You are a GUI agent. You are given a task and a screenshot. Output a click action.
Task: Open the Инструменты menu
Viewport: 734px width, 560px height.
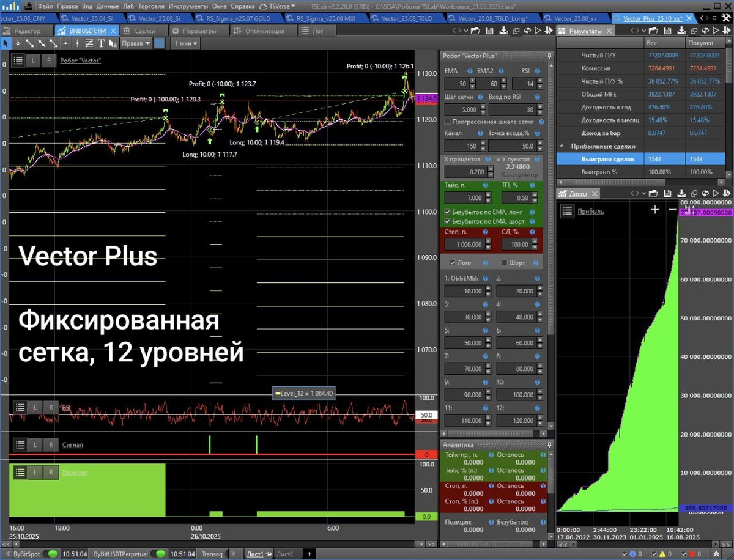[188, 5]
